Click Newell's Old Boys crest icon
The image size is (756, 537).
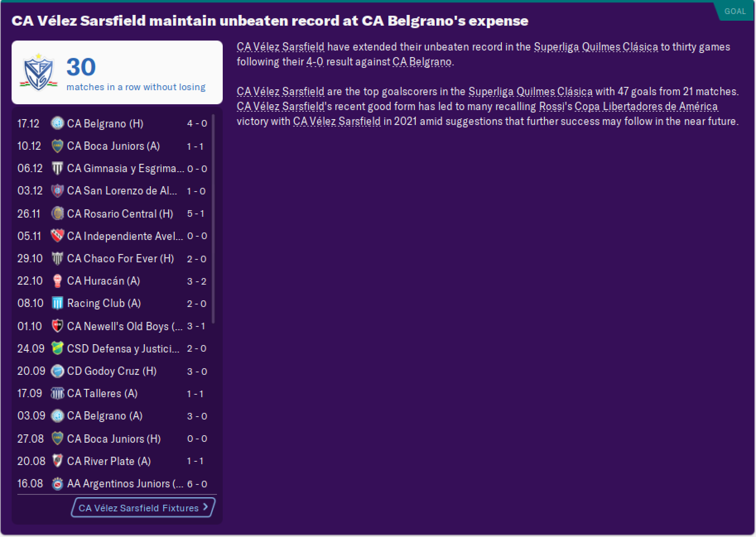point(57,326)
